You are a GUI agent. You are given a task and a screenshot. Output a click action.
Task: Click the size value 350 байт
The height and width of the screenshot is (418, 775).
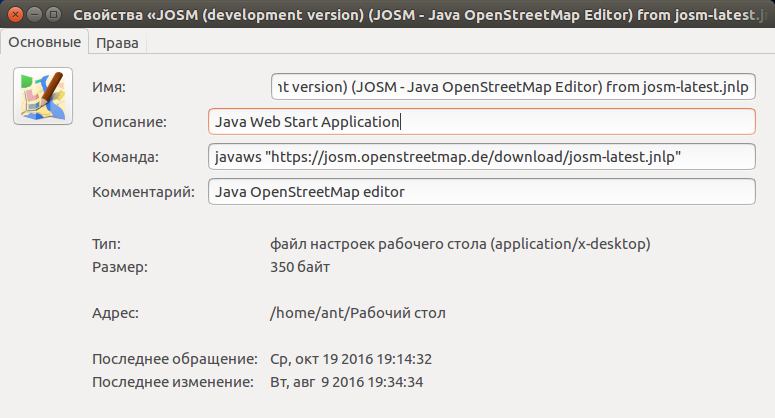point(300,267)
